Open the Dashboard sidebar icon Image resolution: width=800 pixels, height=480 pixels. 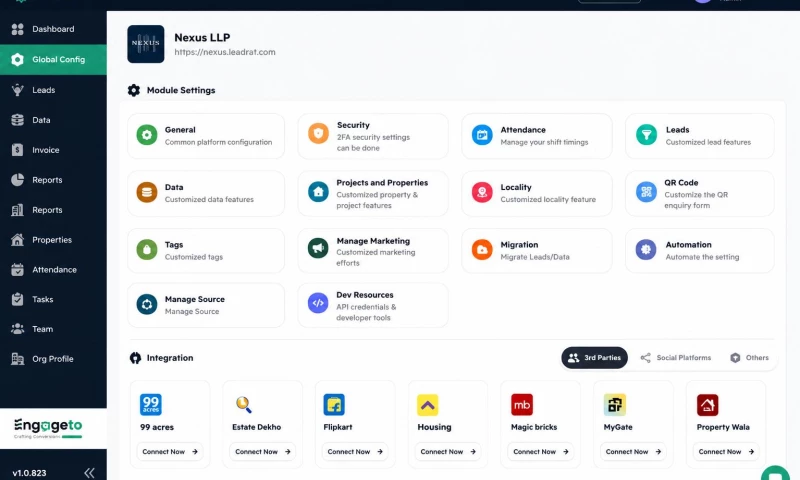pos(17,29)
